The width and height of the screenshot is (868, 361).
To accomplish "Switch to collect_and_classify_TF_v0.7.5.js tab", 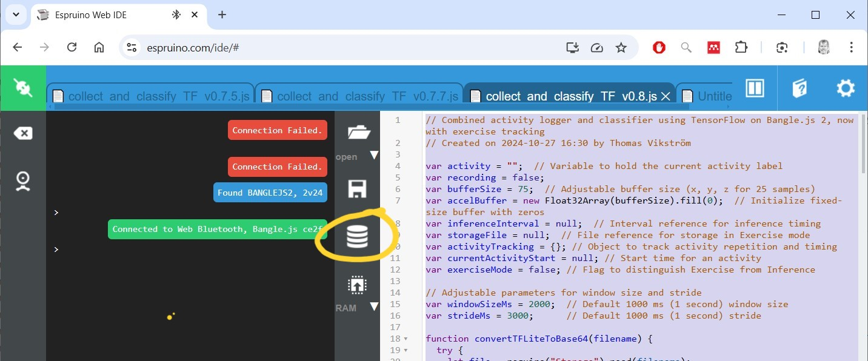I will [x=150, y=96].
